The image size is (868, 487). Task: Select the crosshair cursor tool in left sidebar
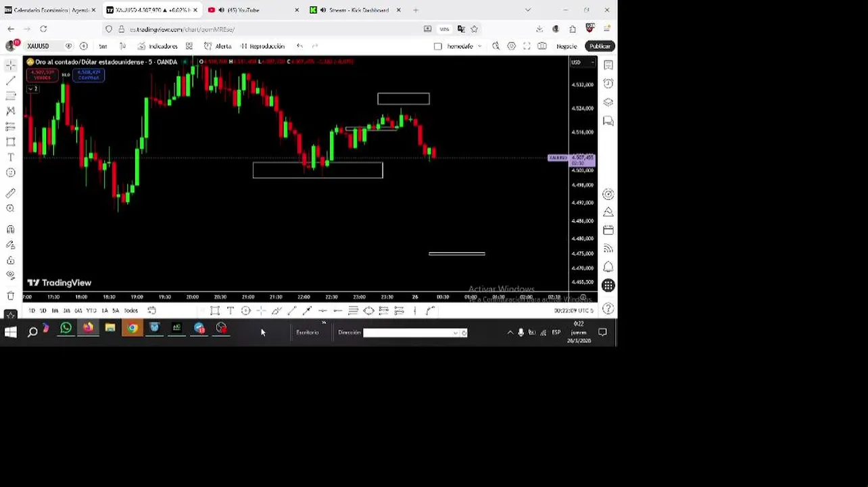pyautogui.click(x=11, y=65)
